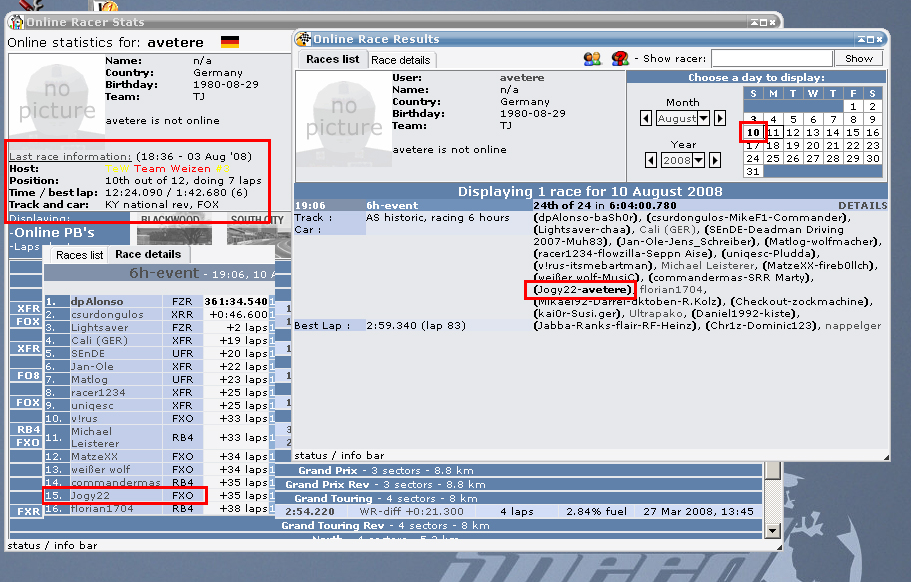Click the German flag next to avetere
This screenshot has height=582, width=911.
(x=230, y=42)
